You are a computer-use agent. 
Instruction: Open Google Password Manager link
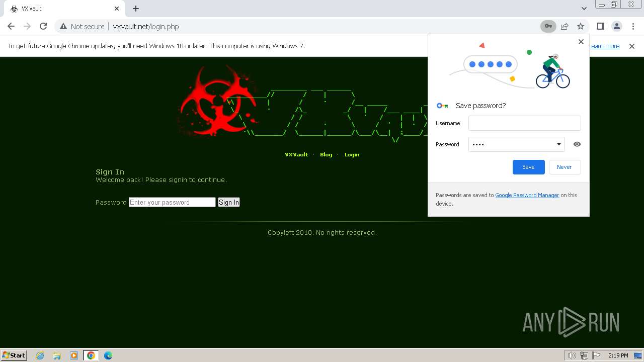527,195
